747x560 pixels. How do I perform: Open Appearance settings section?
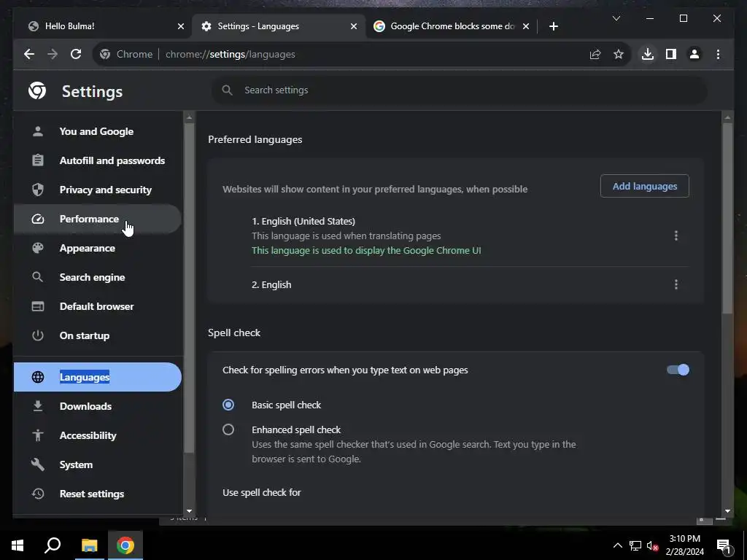tap(98, 248)
